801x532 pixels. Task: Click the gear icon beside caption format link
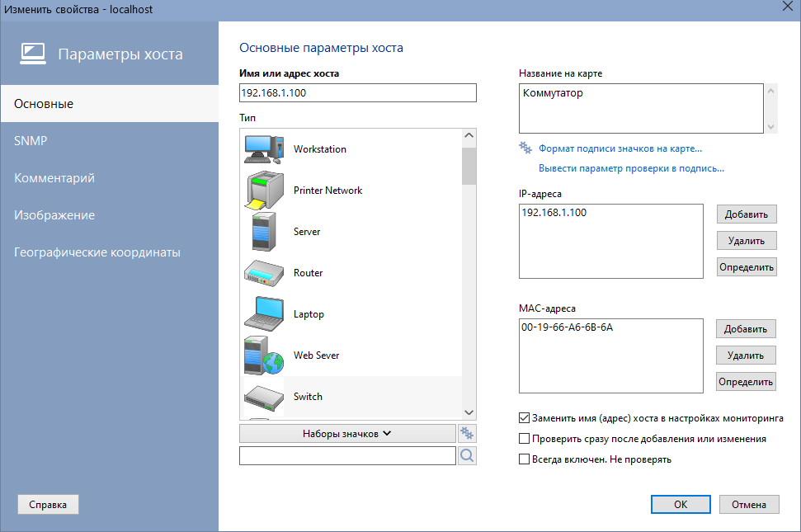[525, 148]
